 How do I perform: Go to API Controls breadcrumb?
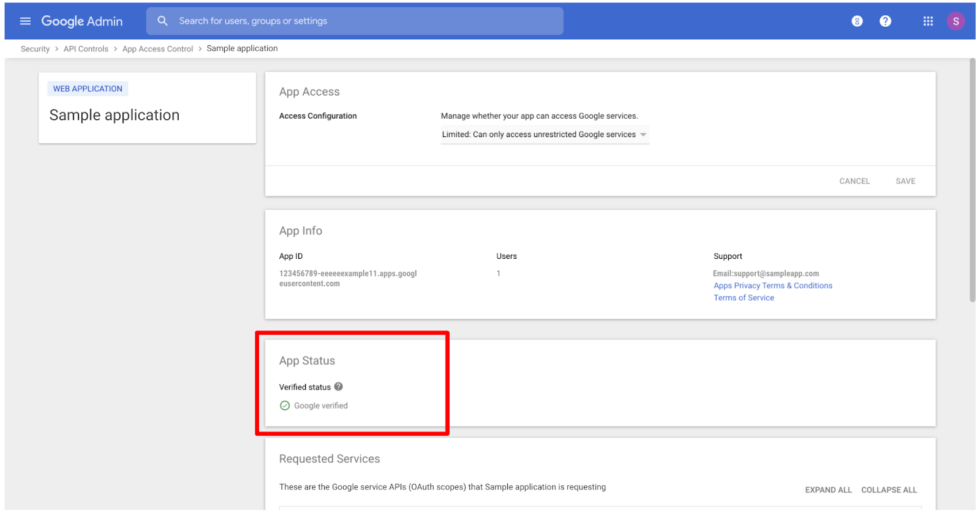pos(86,49)
